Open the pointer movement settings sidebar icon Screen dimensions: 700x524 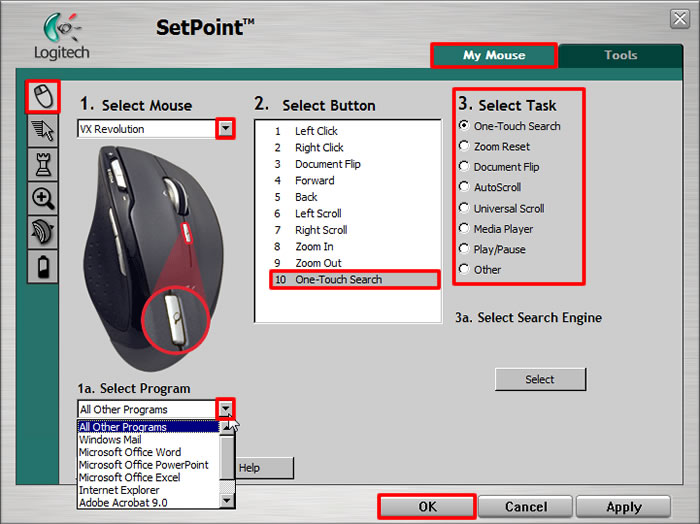click(43, 131)
